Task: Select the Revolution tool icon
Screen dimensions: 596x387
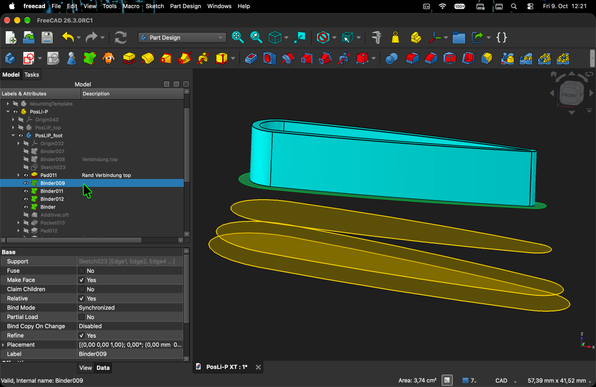Action: [148, 59]
